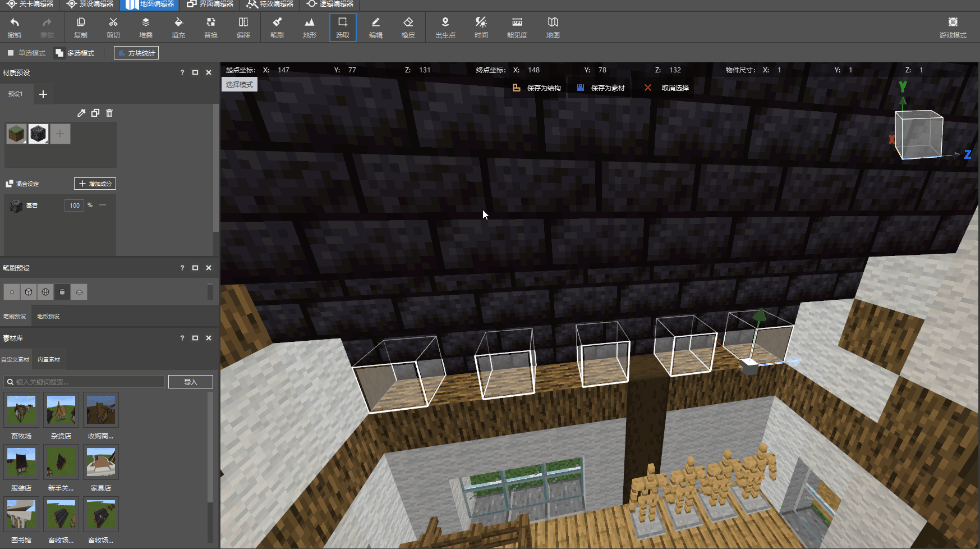Image resolution: width=980 pixels, height=549 pixels.
Task: Select the cube brush shape
Action: click(29, 292)
